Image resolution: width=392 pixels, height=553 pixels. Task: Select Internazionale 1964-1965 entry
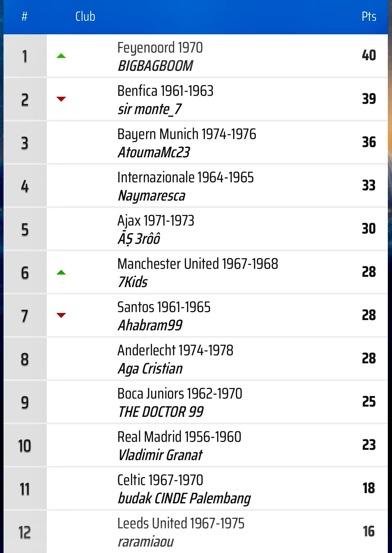click(185, 177)
